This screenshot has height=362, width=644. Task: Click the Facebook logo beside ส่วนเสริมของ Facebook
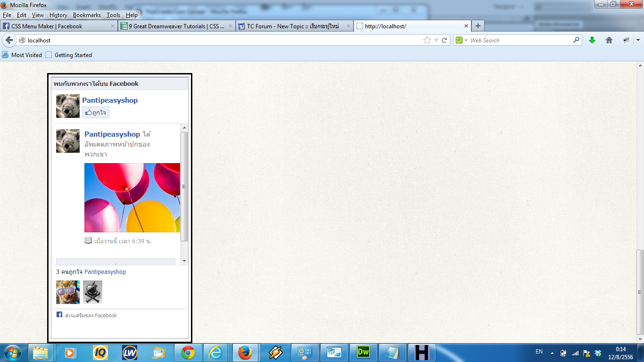[59, 314]
